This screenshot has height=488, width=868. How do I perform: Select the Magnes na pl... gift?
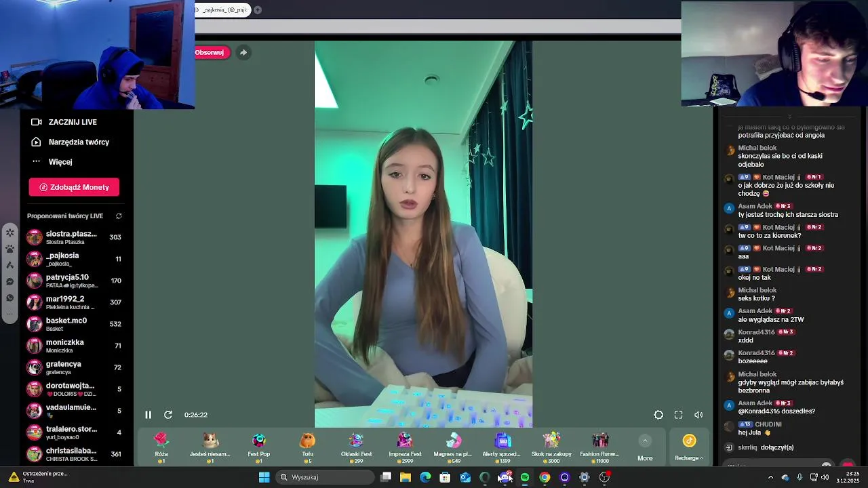tap(453, 448)
